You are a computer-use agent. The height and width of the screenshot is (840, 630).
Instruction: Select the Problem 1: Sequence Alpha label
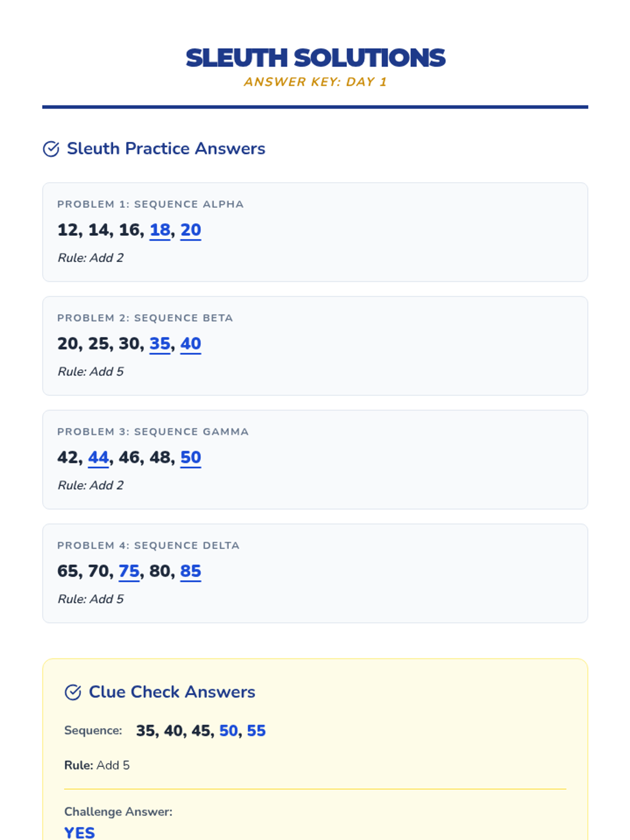tap(150, 204)
